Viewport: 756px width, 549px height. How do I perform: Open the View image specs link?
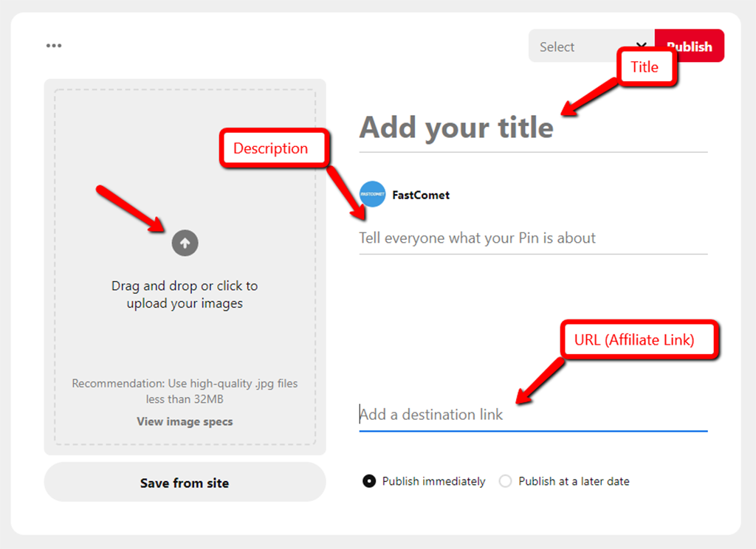tap(185, 422)
